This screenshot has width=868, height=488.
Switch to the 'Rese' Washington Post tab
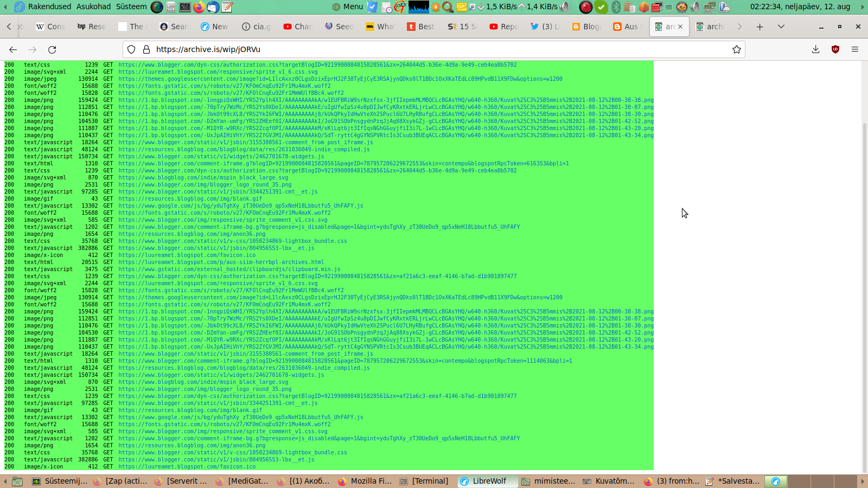pos(92,27)
